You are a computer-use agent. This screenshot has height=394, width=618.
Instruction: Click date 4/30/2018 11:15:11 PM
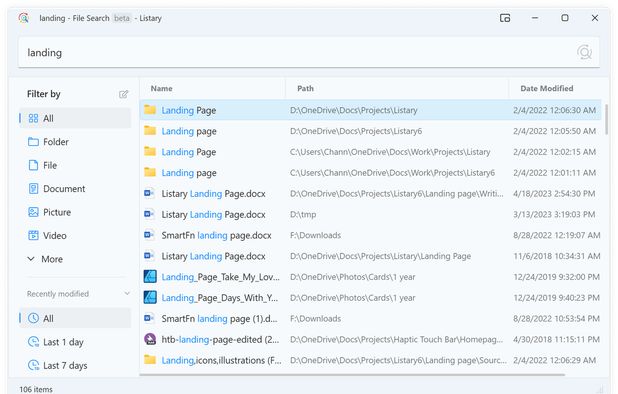tap(557, 340)
